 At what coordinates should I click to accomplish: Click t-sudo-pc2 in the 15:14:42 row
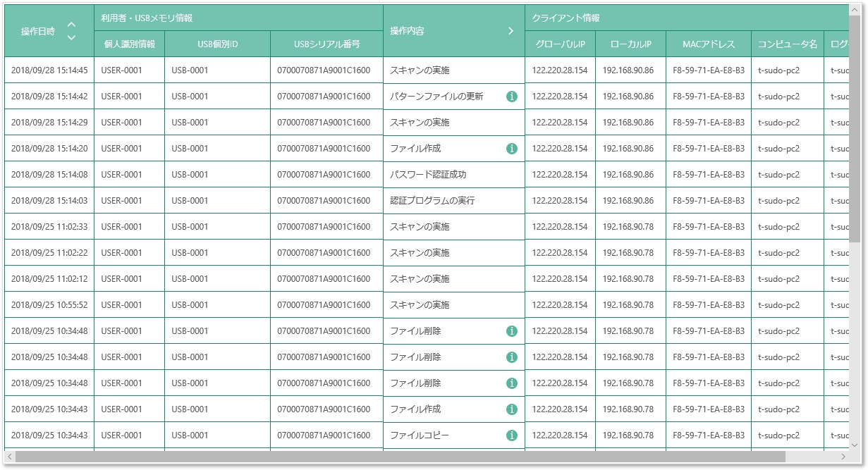tap(778, 97)
